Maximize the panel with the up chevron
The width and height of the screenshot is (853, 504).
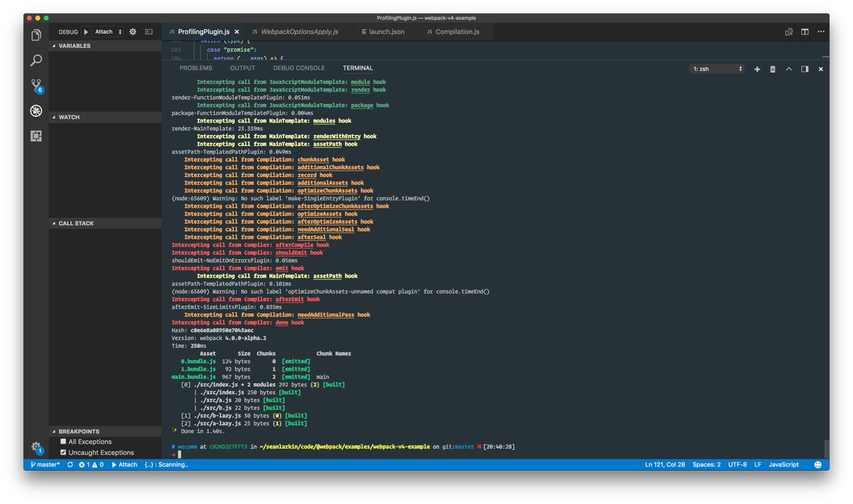pos(789,69)
